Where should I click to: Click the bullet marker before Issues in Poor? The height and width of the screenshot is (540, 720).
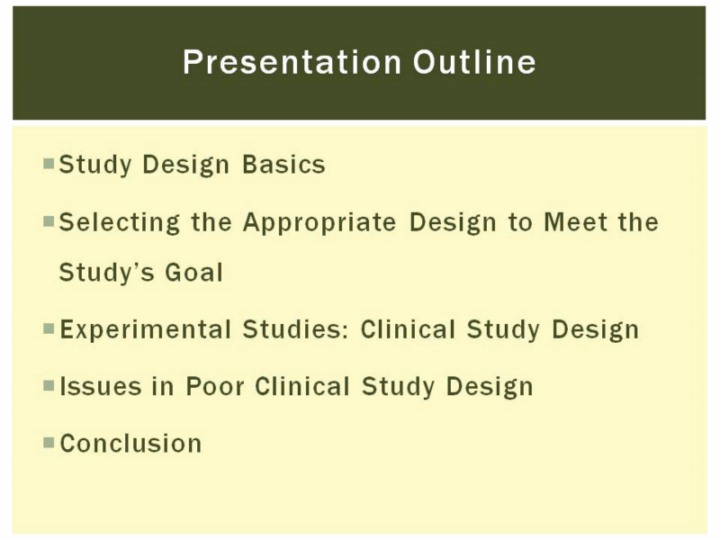[49, 384]
